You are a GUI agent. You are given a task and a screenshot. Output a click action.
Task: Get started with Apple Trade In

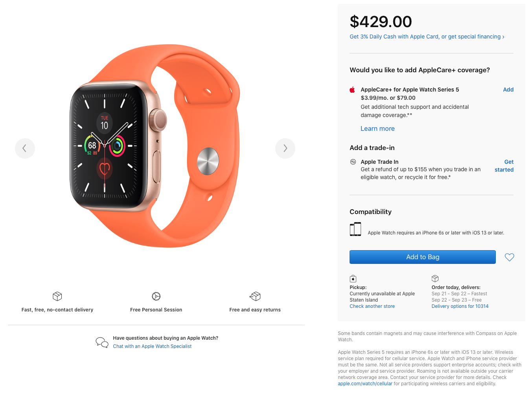point(504,166)
